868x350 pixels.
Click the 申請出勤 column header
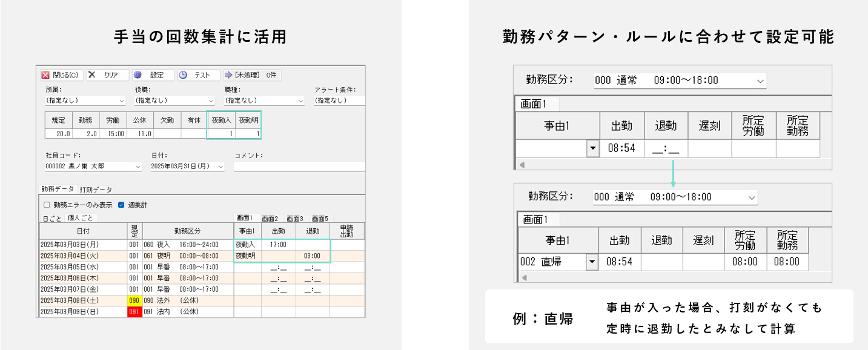[x=348, y=231]
